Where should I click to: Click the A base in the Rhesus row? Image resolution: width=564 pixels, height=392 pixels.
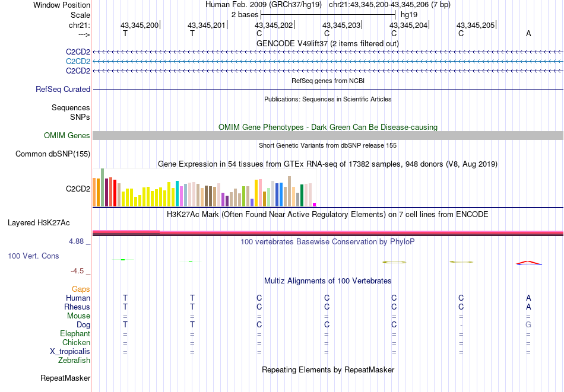tap(528, 307)
